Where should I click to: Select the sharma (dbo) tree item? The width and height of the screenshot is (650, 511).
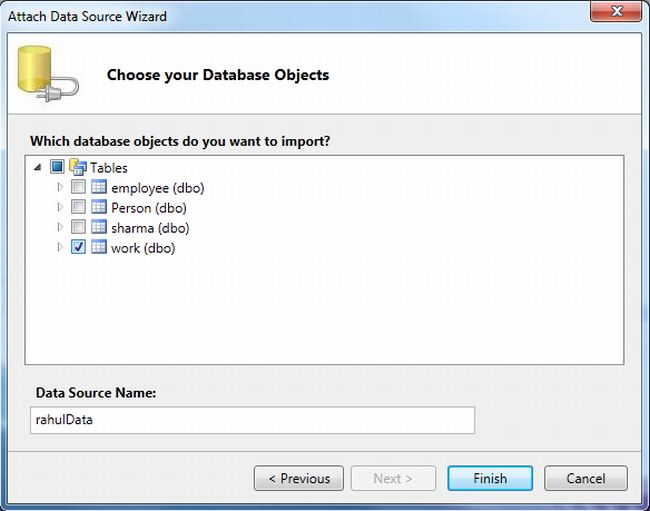coord(143,228)
